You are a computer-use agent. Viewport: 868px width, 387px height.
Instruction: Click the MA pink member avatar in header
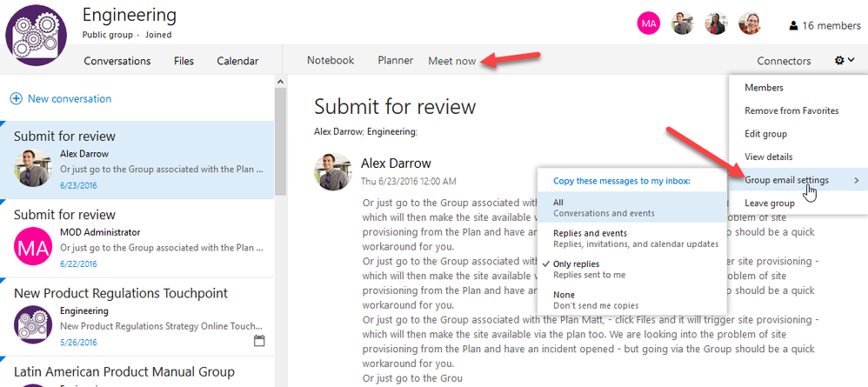point(649,23)
